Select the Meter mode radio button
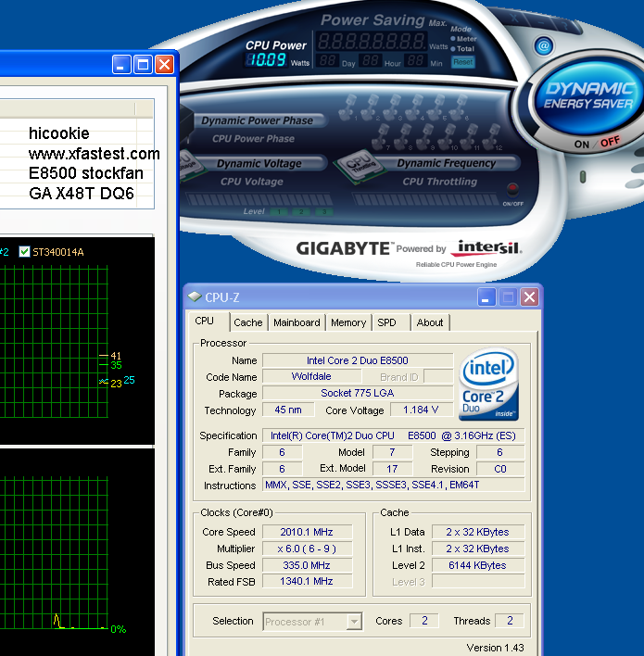The image size is (644, 656). coord(454,39)
